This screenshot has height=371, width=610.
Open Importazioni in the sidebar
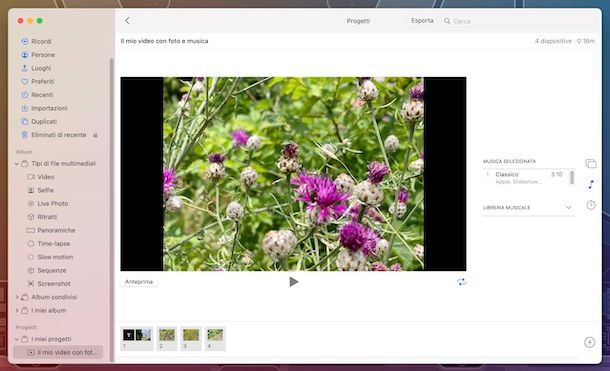coord(44,108)
